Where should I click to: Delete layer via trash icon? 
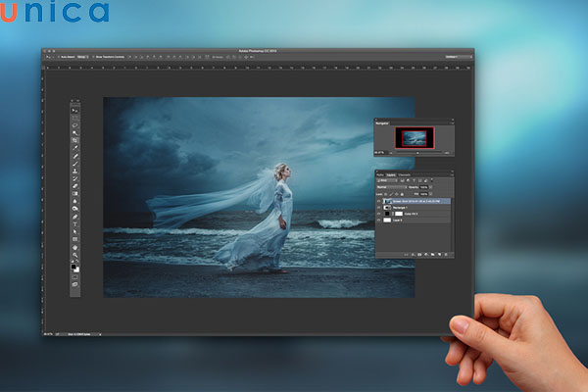click(x=446, y=255)
